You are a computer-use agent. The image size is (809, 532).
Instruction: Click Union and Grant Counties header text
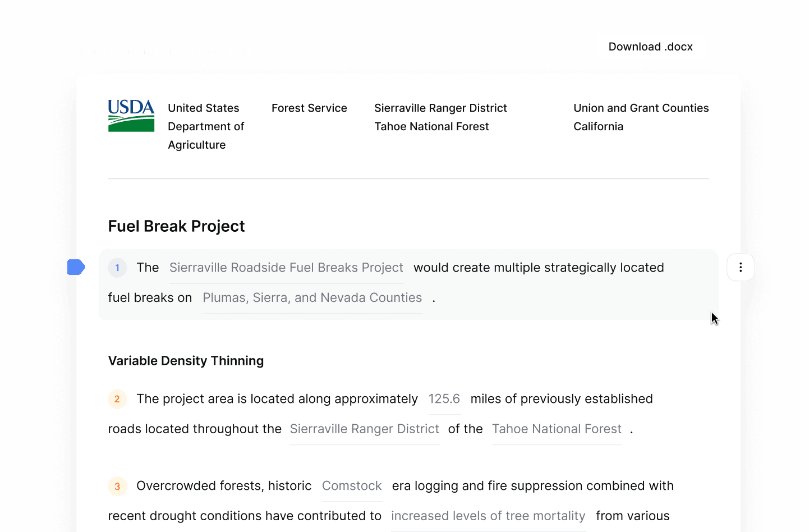[x=641, y=108]
